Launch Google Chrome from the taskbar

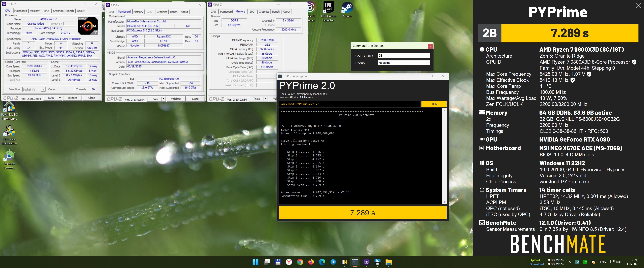click(300, 262)
